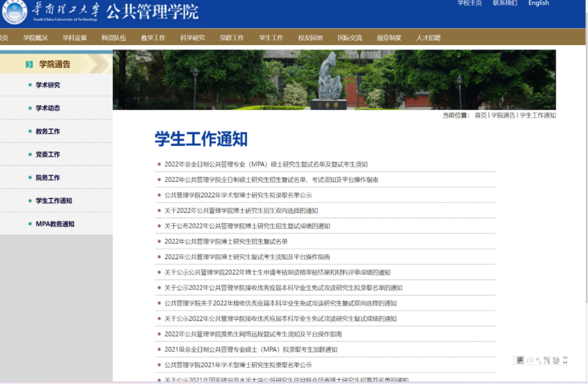Image resolution: width=588 pixels, height=384 pixels.
Task: Open 学科设置 in the navigation bar
Action: tap(75, 38)
